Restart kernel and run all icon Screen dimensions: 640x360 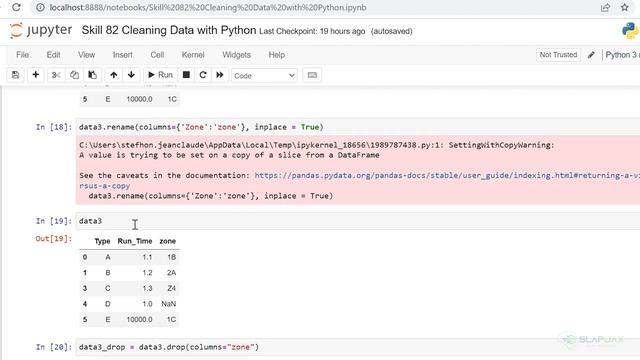point(220,75)
